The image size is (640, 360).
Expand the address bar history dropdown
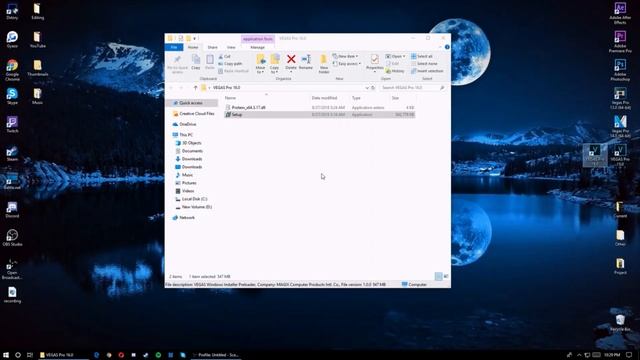click(367, 88)
